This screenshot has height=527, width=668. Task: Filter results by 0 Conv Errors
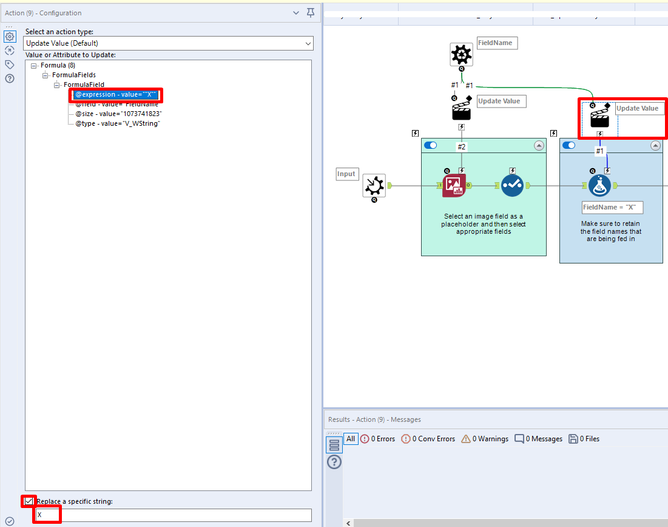[428, 439]
